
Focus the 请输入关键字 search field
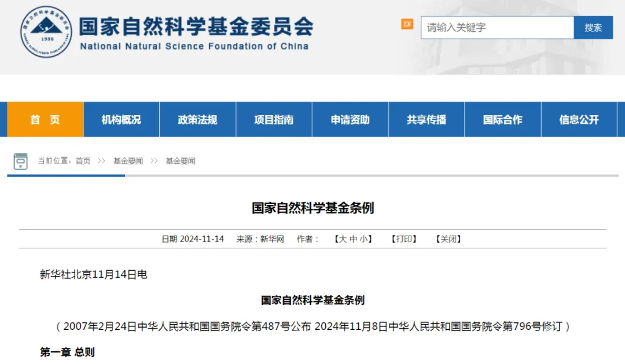click(497, 27)
